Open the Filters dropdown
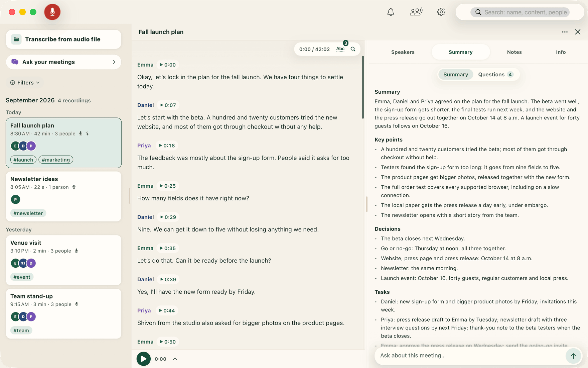This screenshot has width=588, height=368. click(25, 83)
